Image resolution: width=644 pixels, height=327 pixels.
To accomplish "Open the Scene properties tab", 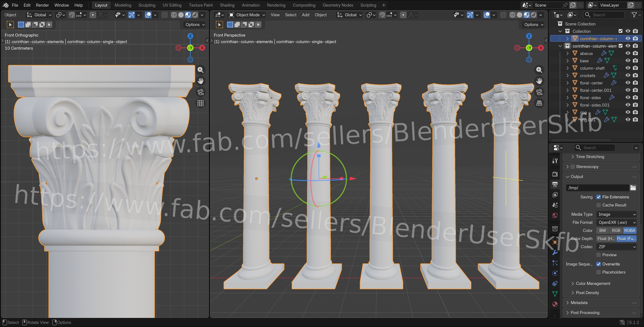I will (555, 205).
